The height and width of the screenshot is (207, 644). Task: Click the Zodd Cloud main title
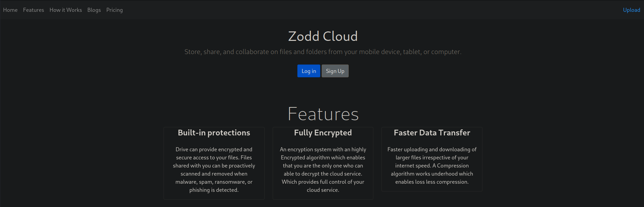tap(323, 36)
